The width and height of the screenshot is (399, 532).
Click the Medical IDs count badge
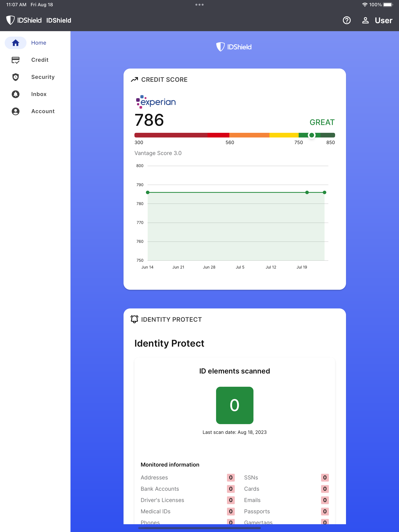coord(230,512)
